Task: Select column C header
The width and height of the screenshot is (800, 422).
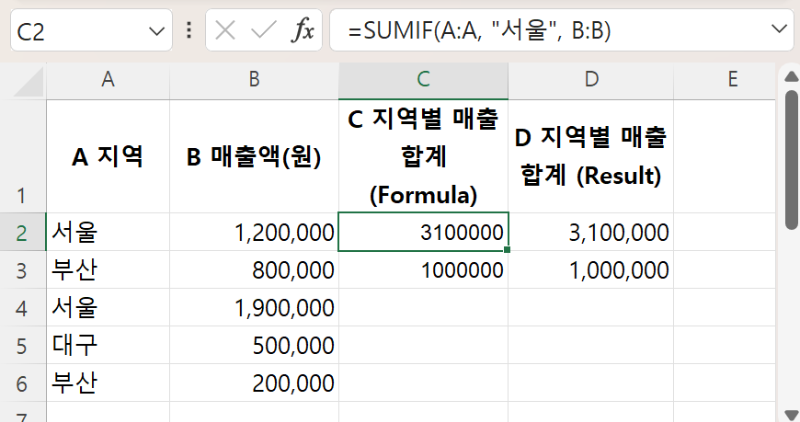Action: (x=423, y=80)
